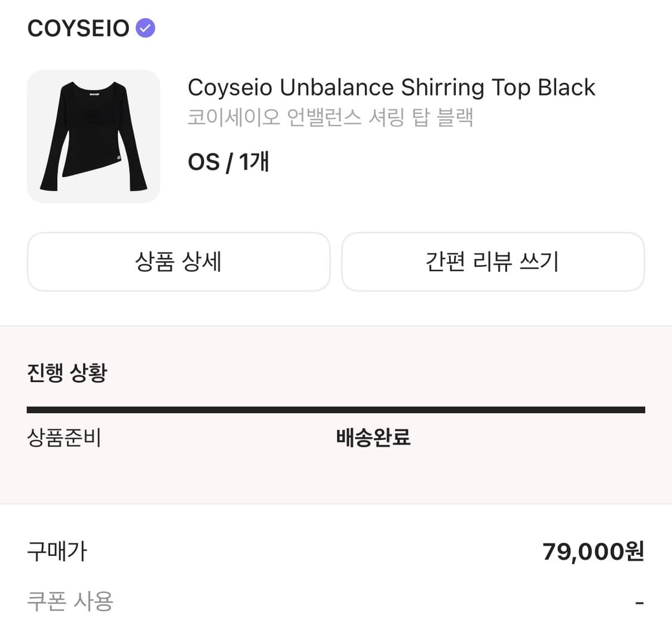Select the Korean product name text
The width and height of the screenshot is (672, 631).
click(332, 118)
